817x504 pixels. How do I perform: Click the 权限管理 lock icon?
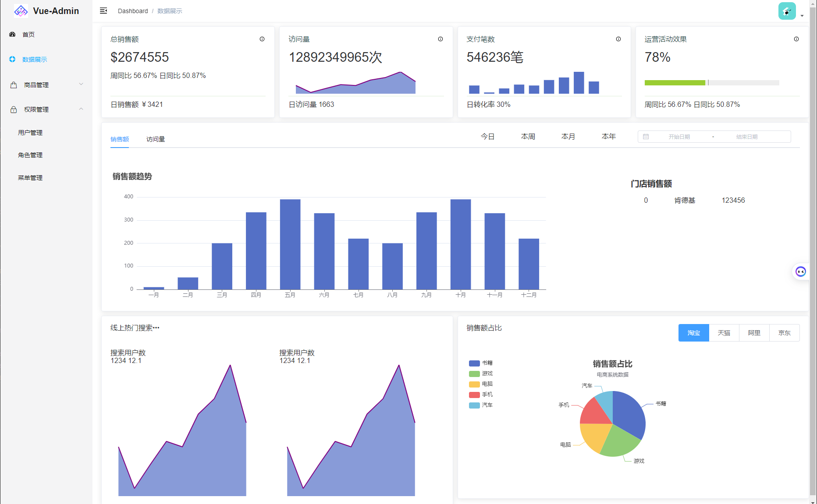[14, 109]
